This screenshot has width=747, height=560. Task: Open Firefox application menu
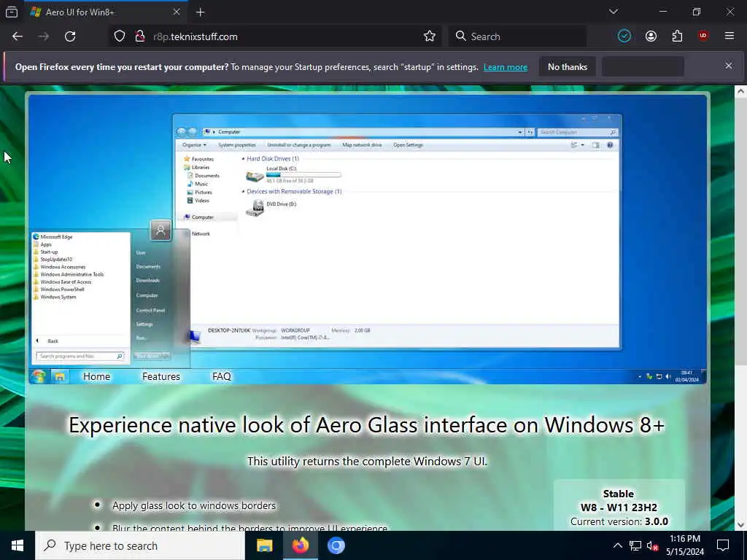tap(729, 36)
